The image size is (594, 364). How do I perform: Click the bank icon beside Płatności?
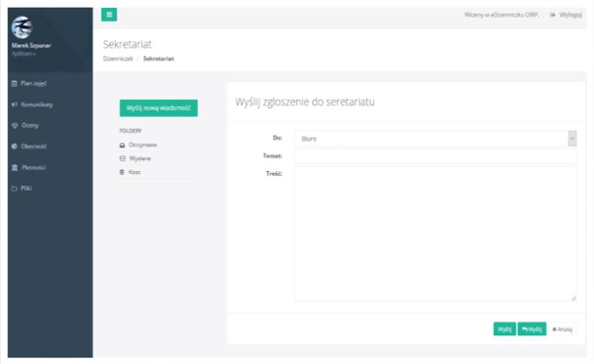coord(15,167)
